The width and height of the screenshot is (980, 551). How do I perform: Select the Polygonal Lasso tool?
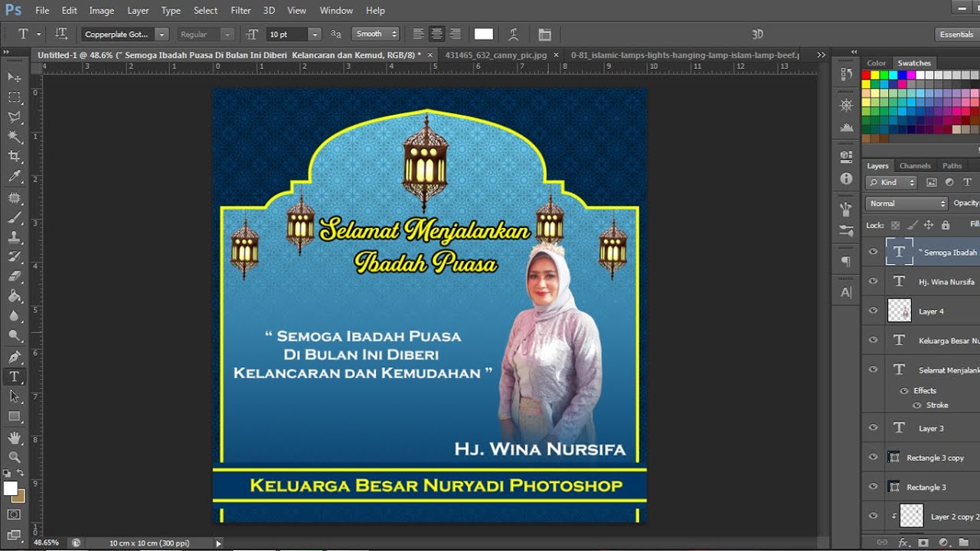[14, 117]
